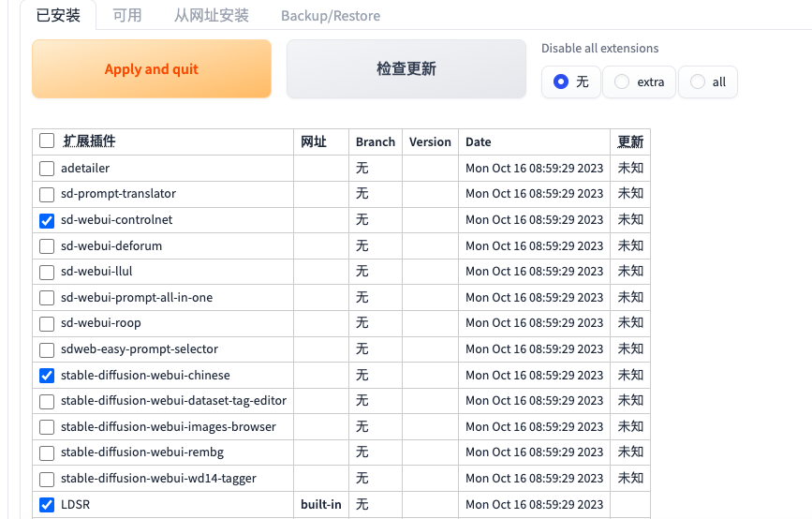The width and height of the screenshot is (812, 519).
Task: Click the sd-webui-roop extension name
Action: pos(101,323)
